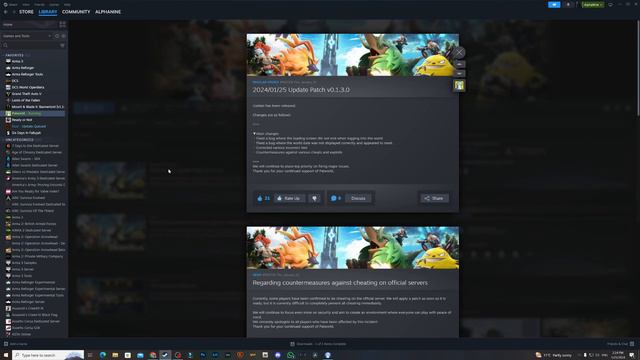The width and height of the screenshot is (640, 360).
Task: Click the forward navigation arrow
Action: (13, 12)
